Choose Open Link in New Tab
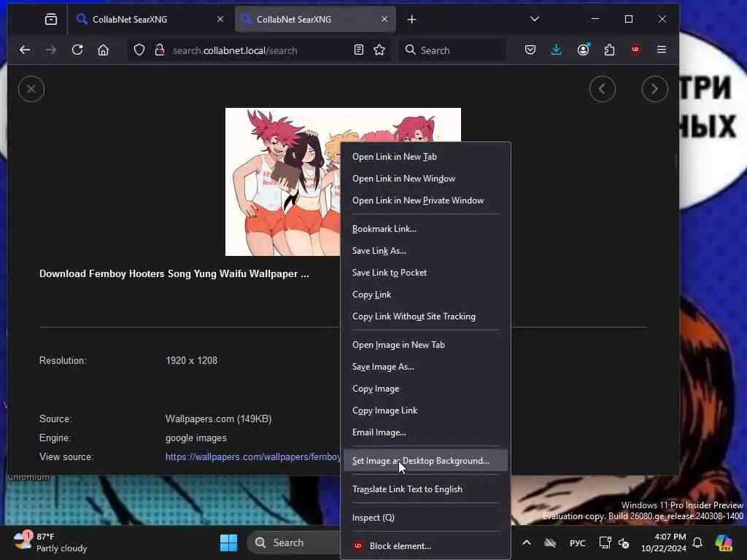Viewport: 747px width, 560px height. (426, 157)
